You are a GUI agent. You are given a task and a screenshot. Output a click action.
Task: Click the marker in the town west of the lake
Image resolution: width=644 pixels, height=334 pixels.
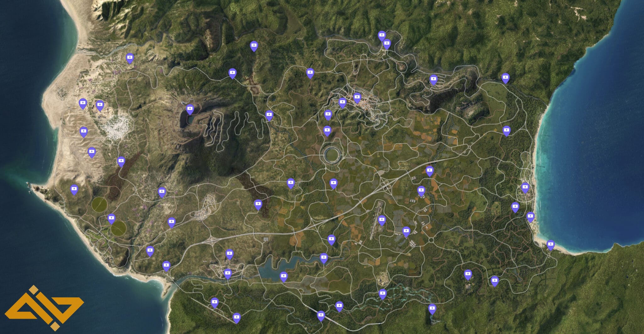[x=228, y=274]
